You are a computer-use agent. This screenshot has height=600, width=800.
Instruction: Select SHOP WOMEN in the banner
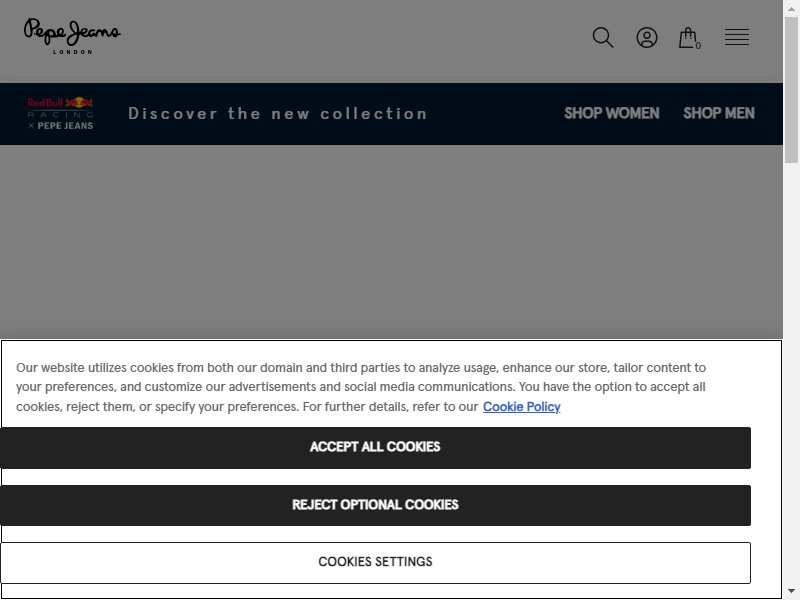point(611,113)
